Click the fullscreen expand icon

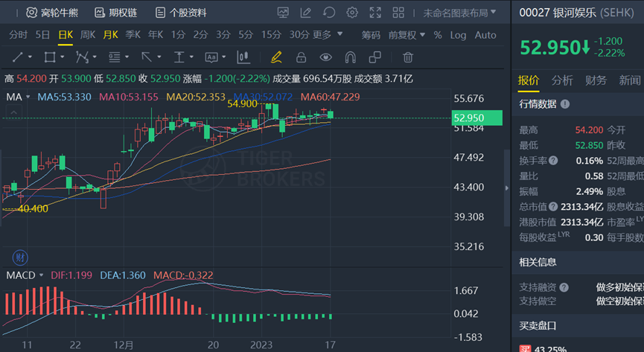coord(375,13)
